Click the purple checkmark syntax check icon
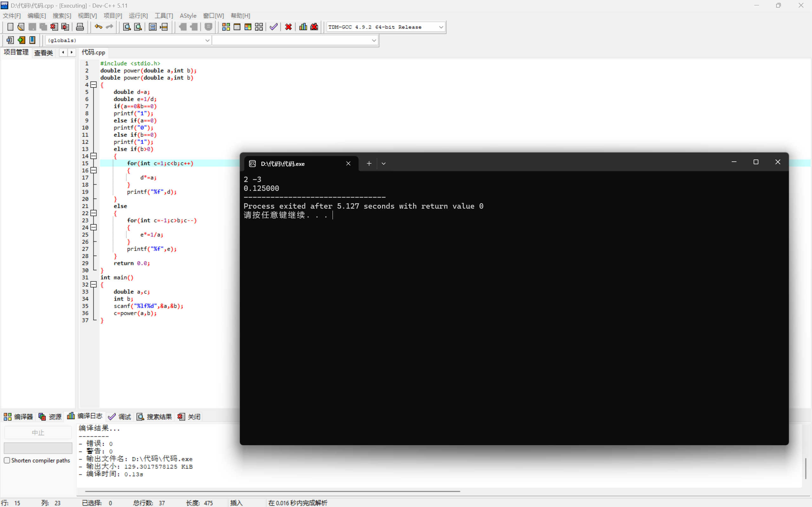This screenshot has width=812, height=507. tap(274, 27)
